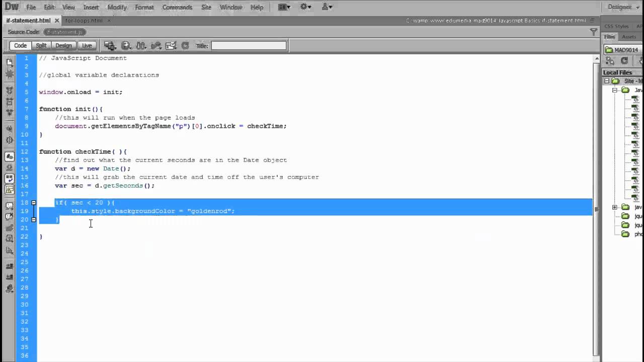Screen dimensions: 644x362
Task: Switch to Split view
Action: click(x=41, y=45)
